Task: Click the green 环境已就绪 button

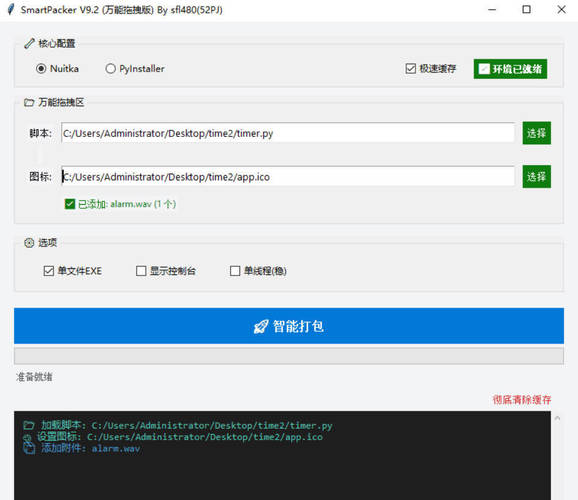Action: click(x=510, y=69)
